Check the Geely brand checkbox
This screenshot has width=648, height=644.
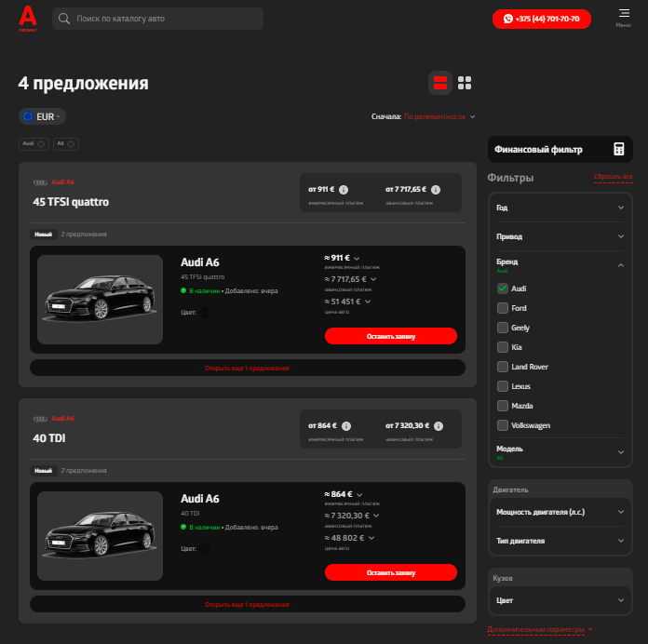[x=503, y=328]
